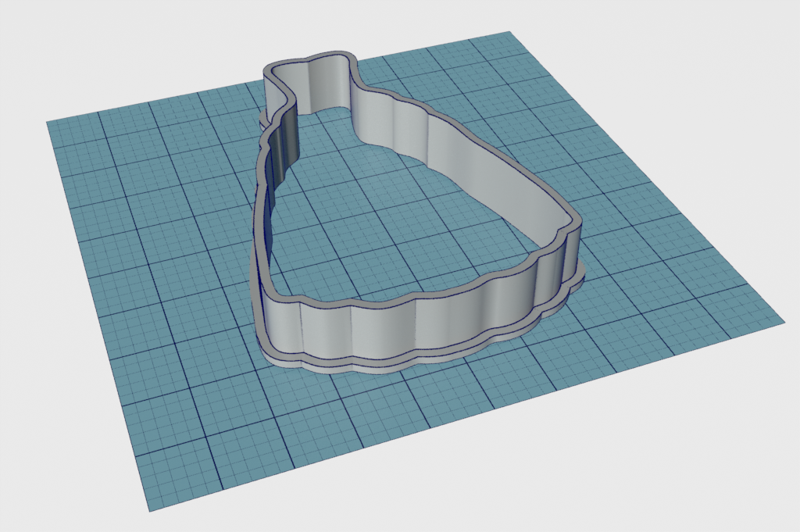
Task: Click the grid plane left of the cutter
Action: (156, 234)
